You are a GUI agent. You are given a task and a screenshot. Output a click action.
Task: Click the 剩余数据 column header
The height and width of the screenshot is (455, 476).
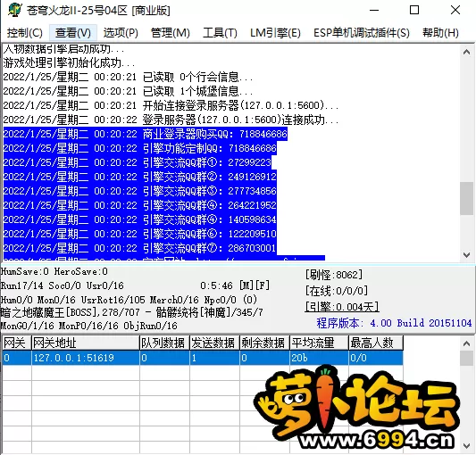(x=264, y=343)
